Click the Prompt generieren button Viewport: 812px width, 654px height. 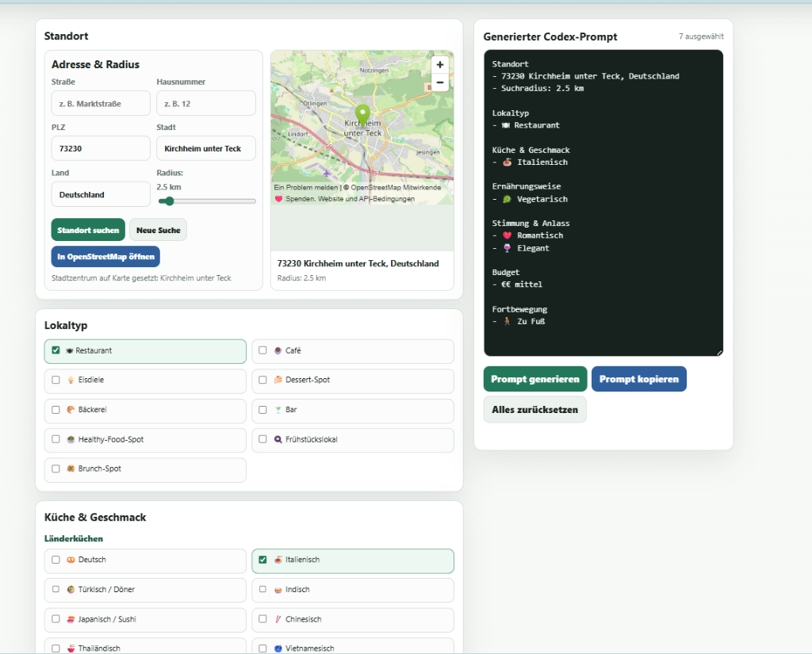click(535, 379)
